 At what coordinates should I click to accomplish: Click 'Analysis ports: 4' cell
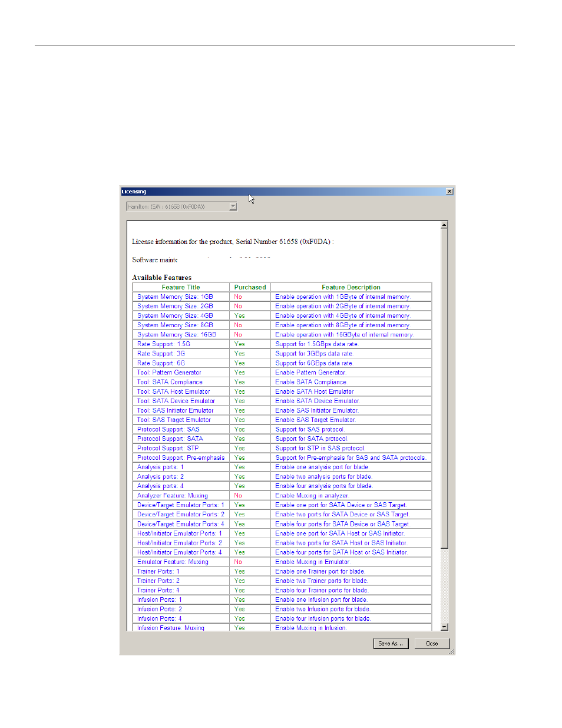181,486
